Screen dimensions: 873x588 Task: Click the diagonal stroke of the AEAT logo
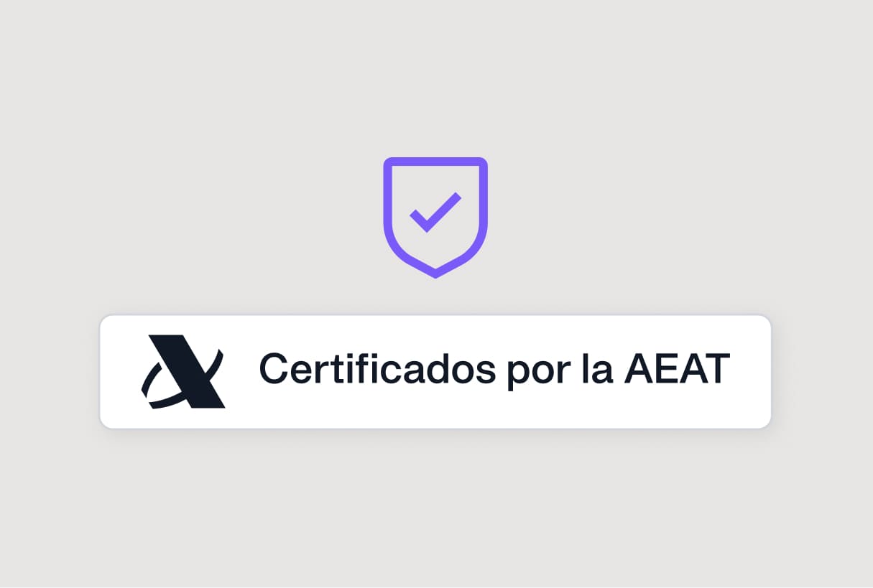click(x=188, y=371)
